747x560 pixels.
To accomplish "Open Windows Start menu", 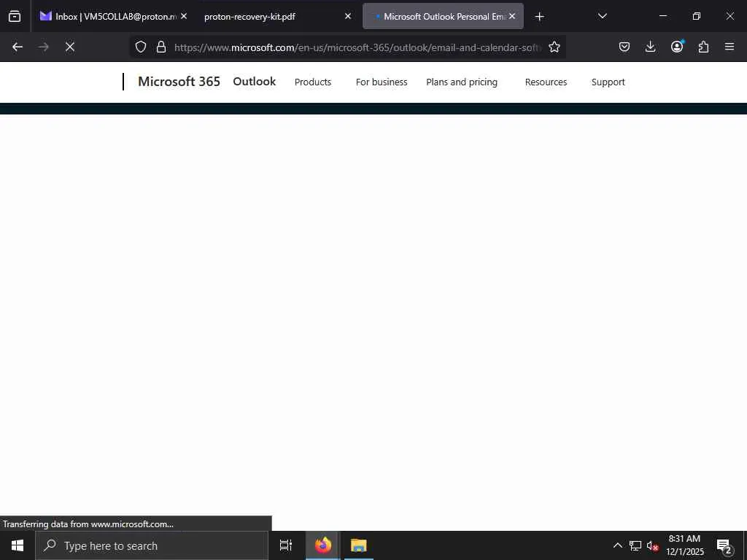I will coord(18,545).
